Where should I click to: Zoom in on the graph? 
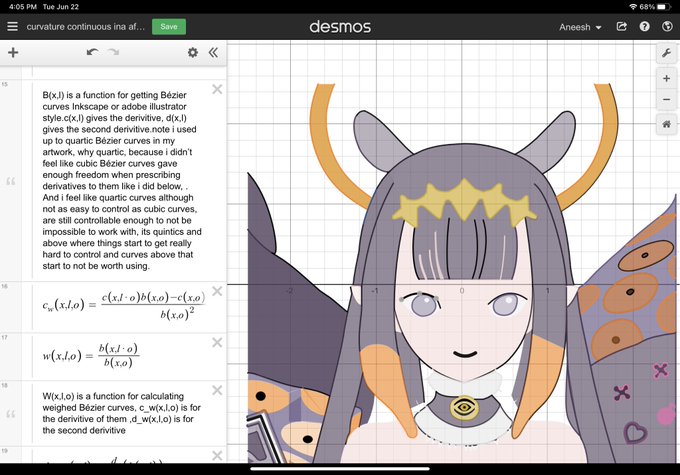(x=666, y=79)
